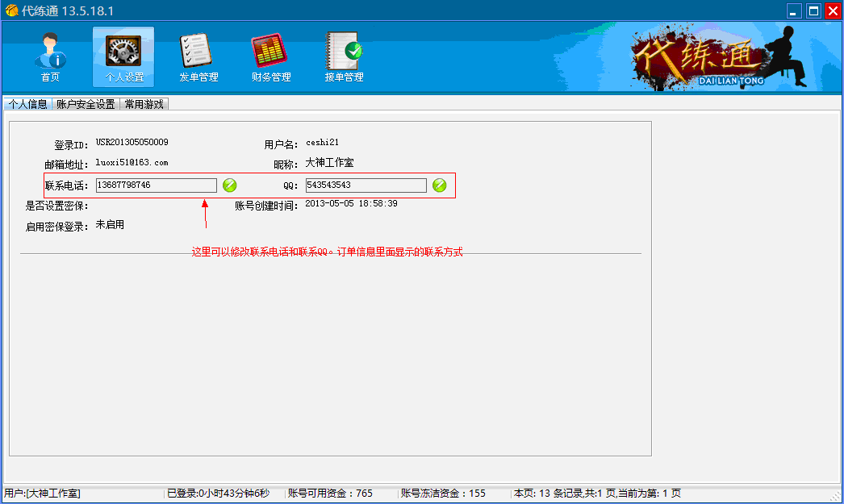The image size is (844, 504).
Task: Click the green edit icon beside 联系电话
Action: point(230,185)
